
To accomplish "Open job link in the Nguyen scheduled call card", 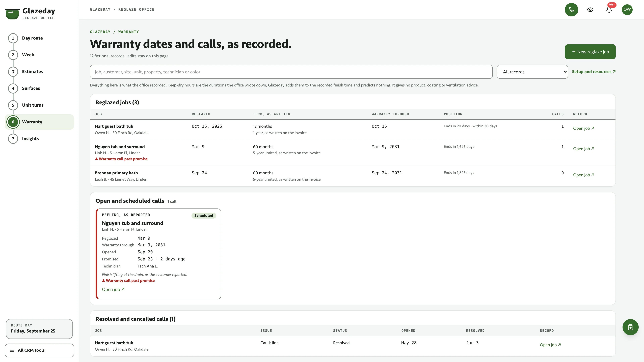I will coord(113,290).
